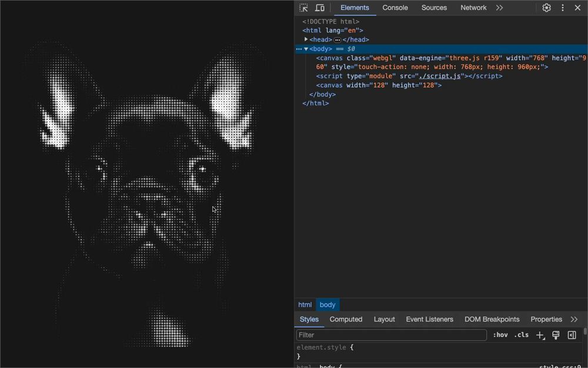Select the webgl canvas element row
588x368 pixels.
coord(441,62)
